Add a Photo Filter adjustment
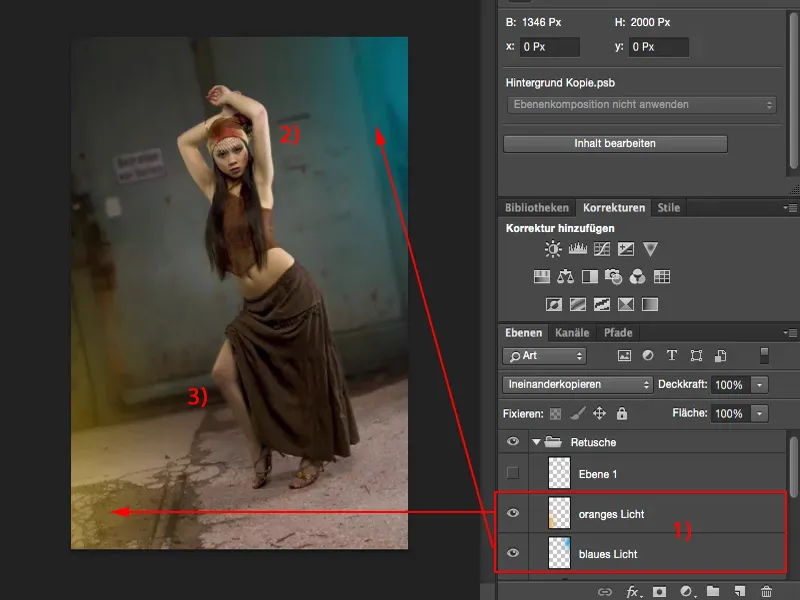Viewport: 800px width, 600px height. [x=613, y=277]
